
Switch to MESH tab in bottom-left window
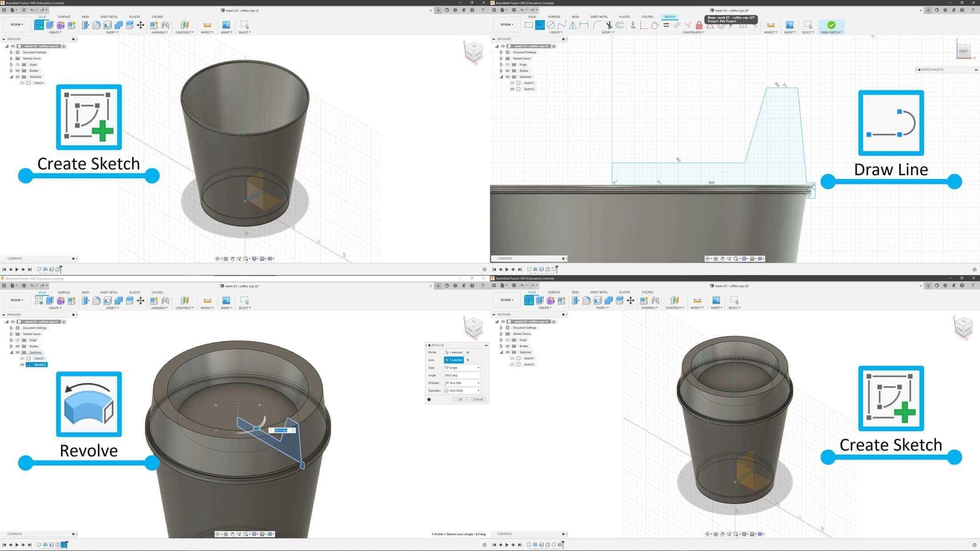[85, 292]
